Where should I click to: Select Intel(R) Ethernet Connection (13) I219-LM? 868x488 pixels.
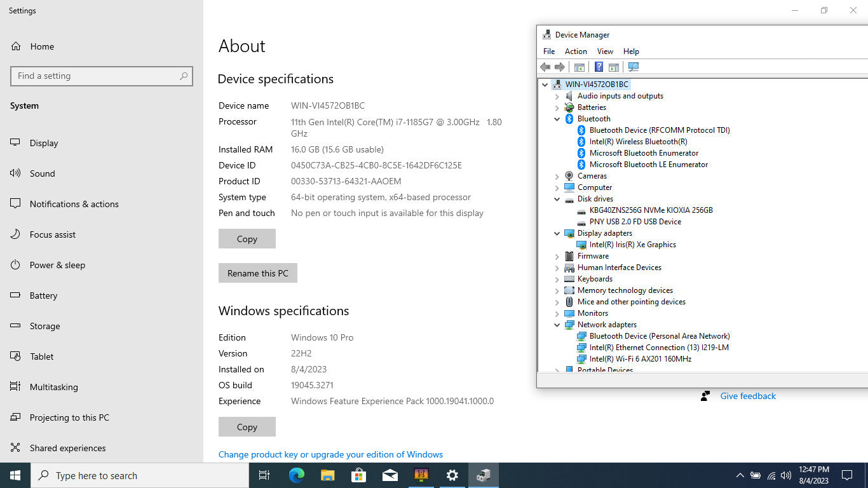(x=659, y=348)
